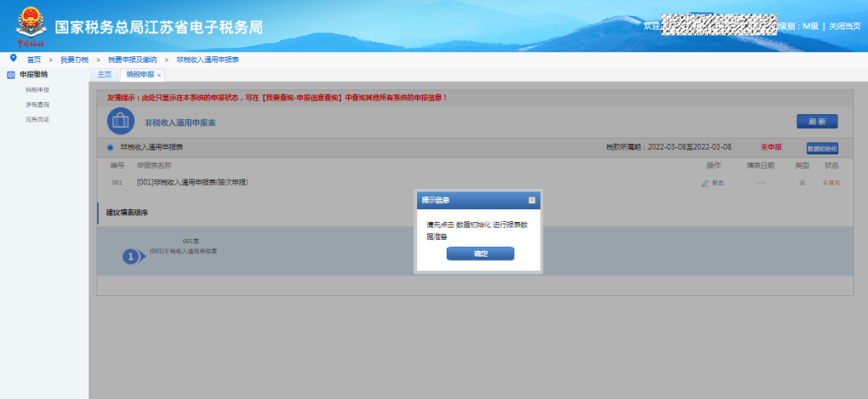Viewport: 868px width, 399px height.
Task: Open 完税凭证 in left sidebar
Action: 37,119
